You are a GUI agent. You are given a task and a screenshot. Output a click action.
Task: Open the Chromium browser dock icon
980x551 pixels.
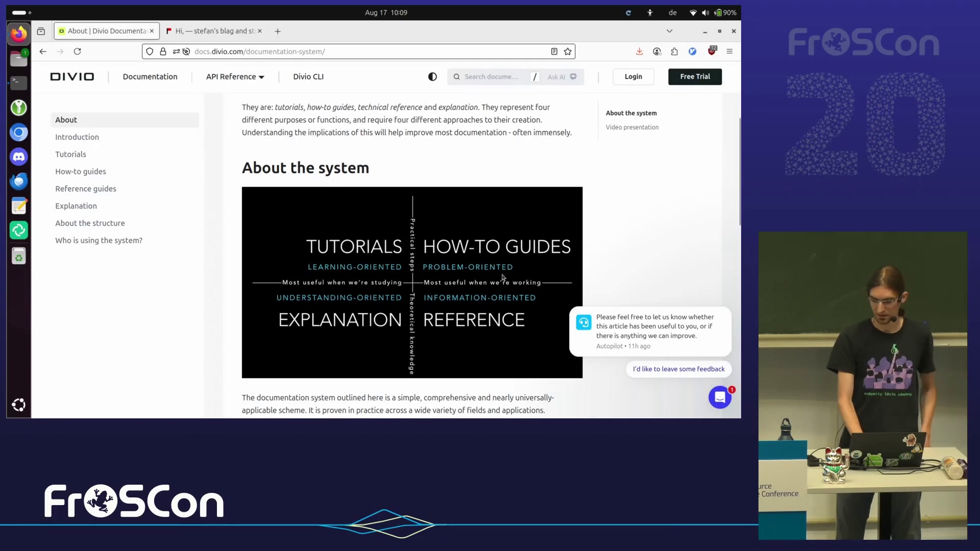pos(19,133)
